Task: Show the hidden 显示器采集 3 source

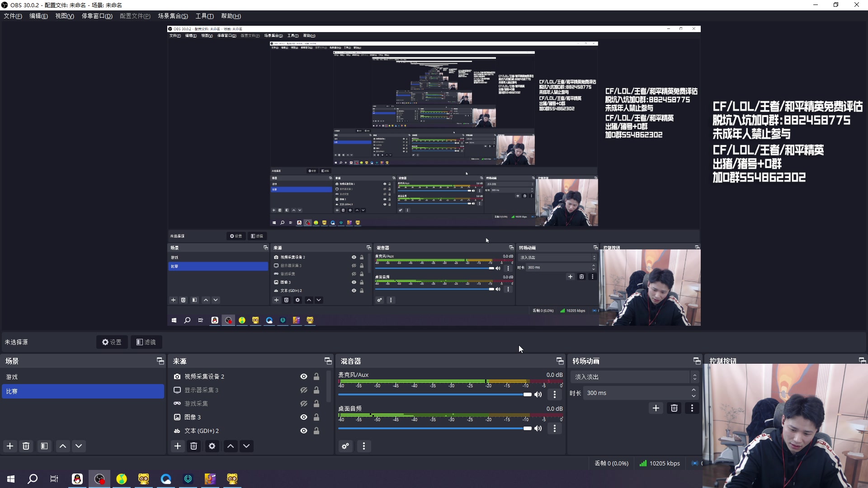Action: pyautogui.click(x=304, y=390)
